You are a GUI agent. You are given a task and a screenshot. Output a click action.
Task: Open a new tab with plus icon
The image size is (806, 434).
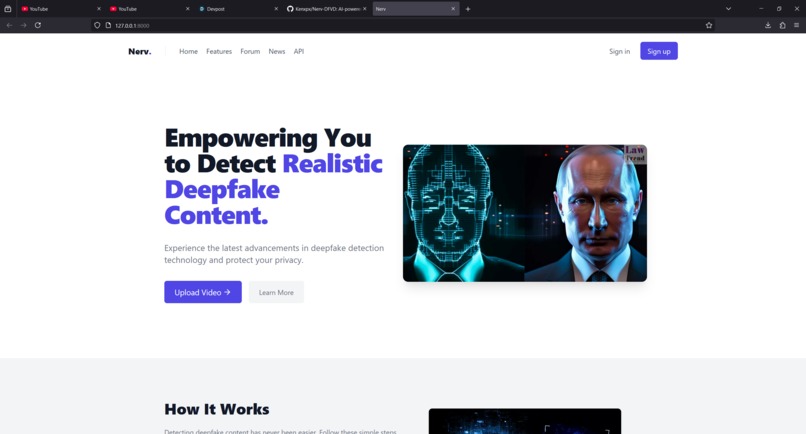point(468,9)
